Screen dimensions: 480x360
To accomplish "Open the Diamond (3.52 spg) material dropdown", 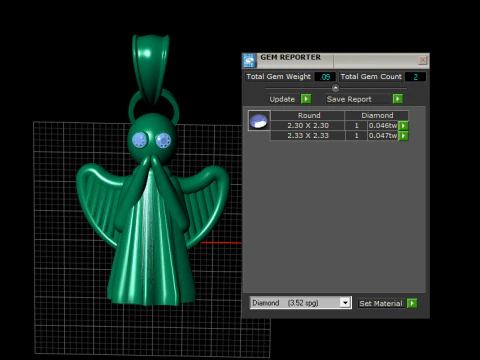I will 345,303.
